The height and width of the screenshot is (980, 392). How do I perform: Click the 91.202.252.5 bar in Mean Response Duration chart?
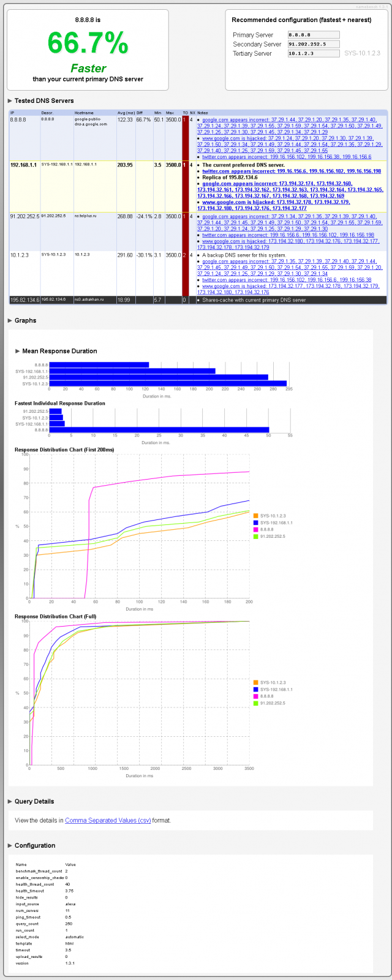(159, 377)
